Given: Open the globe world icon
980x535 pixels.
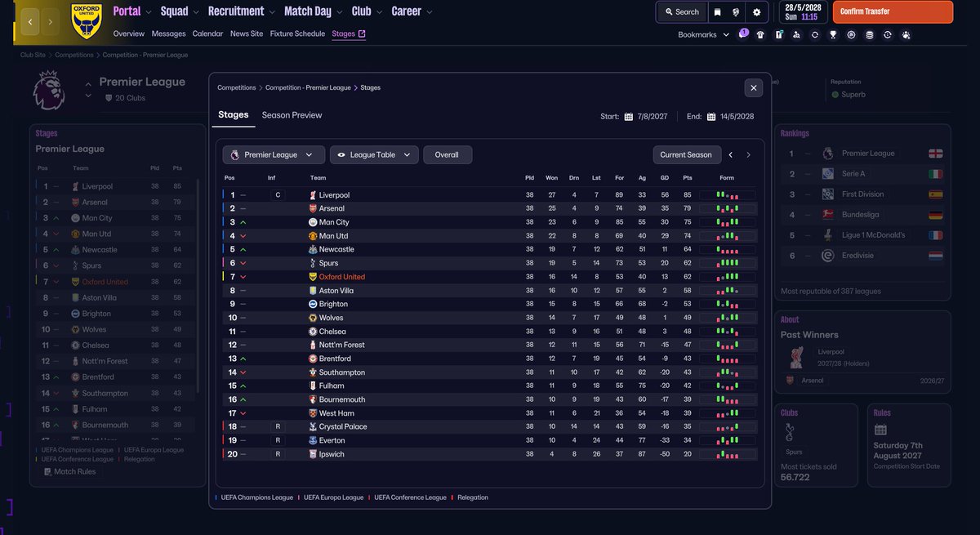Looking at the screenshot, I should coord(736,12).
